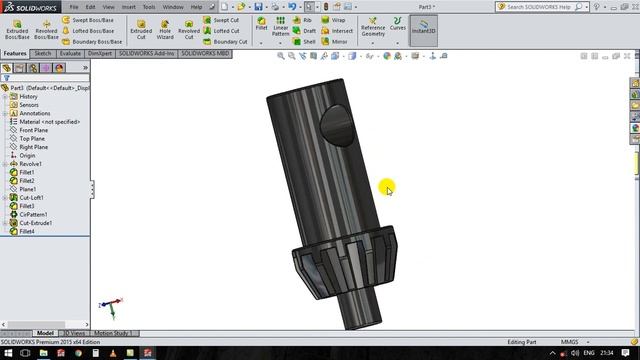Switch to the Evaluate tab

[70, 53]
